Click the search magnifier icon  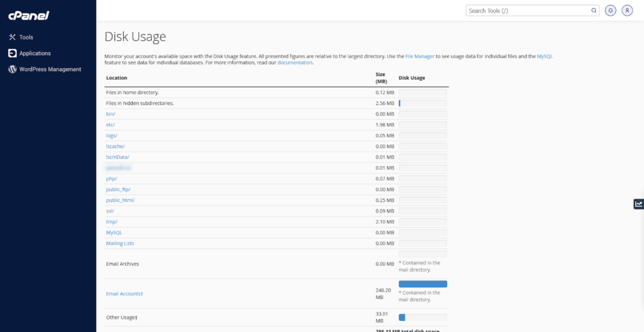click(594, 11)
